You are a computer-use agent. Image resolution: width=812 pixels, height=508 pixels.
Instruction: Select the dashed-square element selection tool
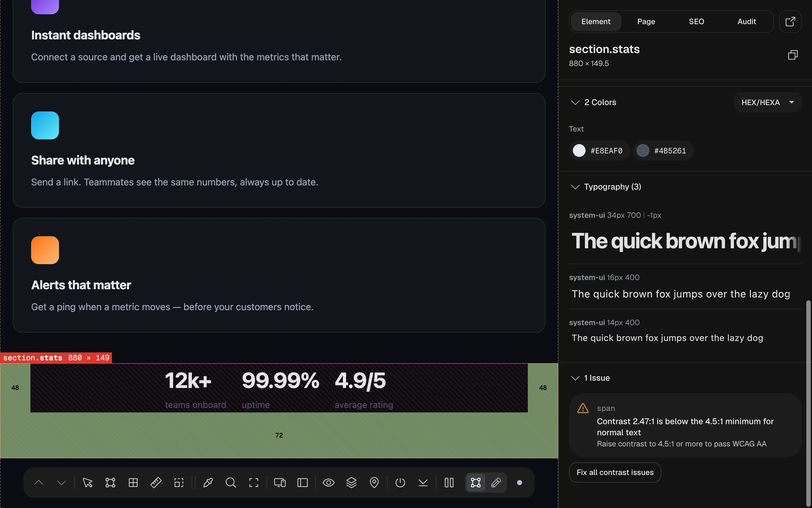click(179, 483)
